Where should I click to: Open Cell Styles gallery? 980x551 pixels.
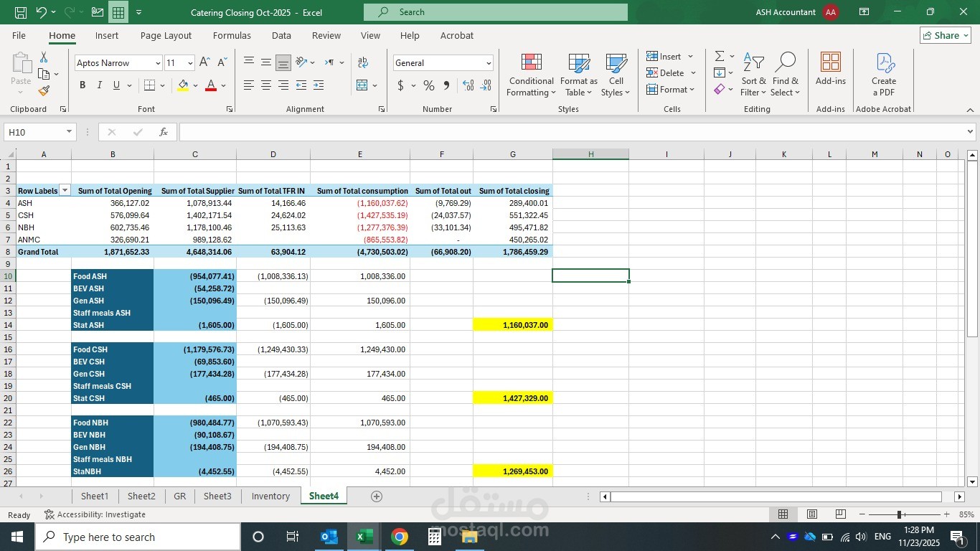(616, 75)
